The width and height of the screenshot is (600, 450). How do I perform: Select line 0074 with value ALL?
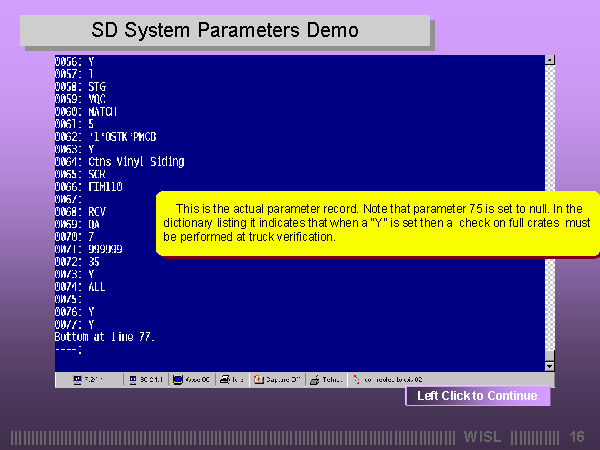pos(80,286)
